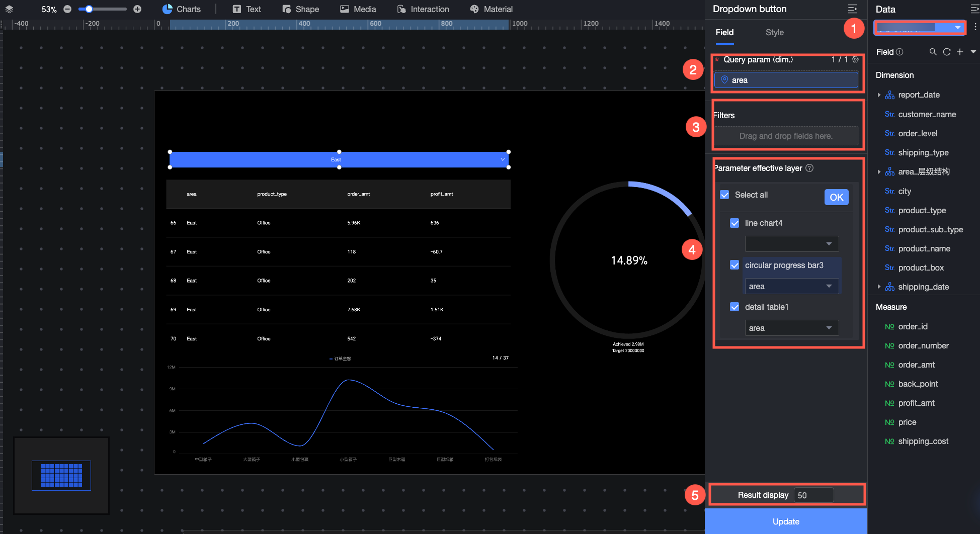Click the Update button
The width and height of the screenshot is (980, 534).
pos(786,521)
